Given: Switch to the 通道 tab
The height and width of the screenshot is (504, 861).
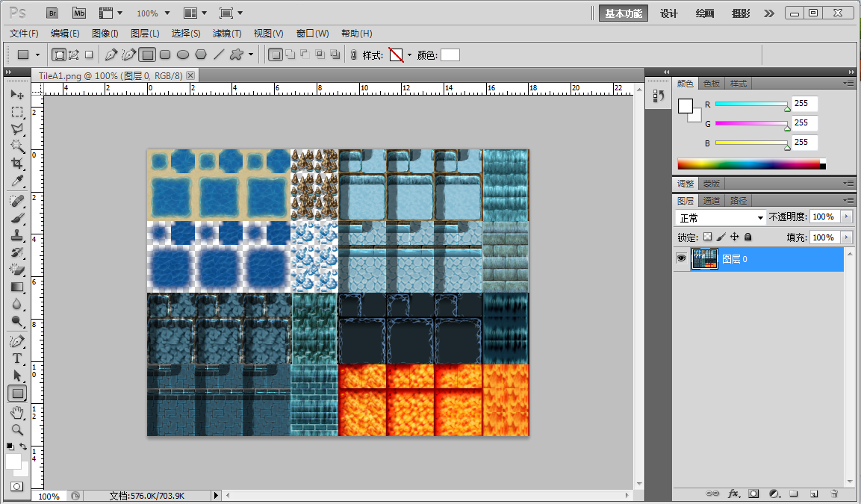Looking at the screenshot, I should point(712,201).
